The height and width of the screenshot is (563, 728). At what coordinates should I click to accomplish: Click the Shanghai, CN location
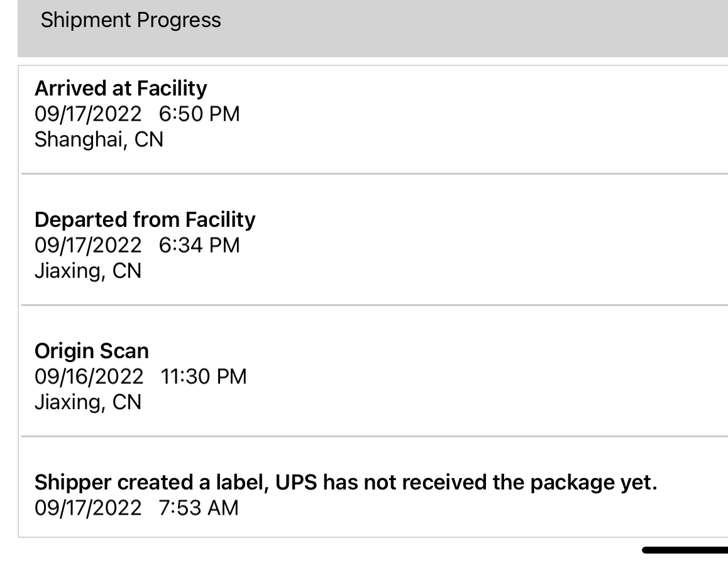click(x=99, y=139)
